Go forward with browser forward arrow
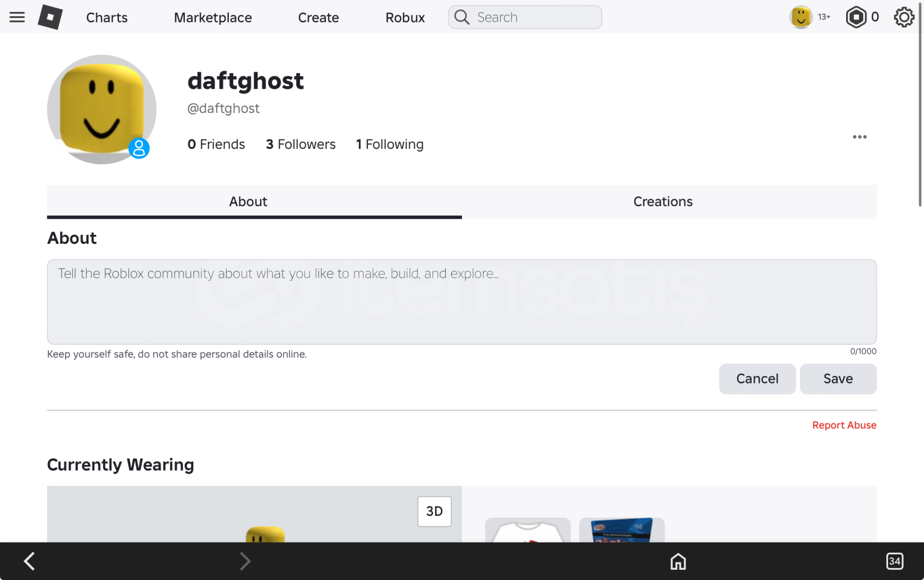 point(245,561)
